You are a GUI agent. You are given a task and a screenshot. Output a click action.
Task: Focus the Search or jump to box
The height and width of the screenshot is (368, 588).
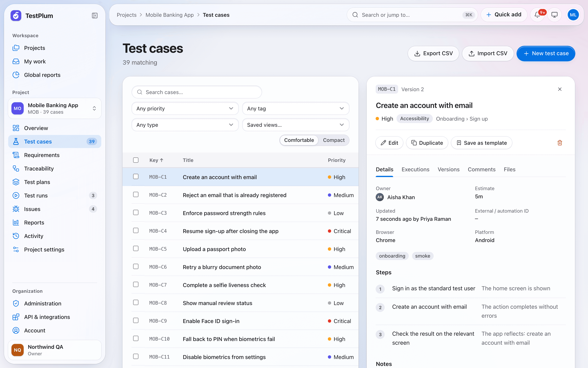click(x=412, y=15)
